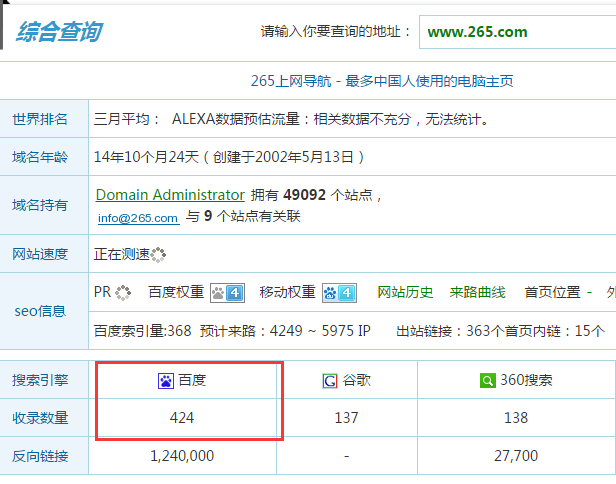Open the info@265.com email link
Image resolution: width=616 pixels, height=484 pixels.
coord(139,218)
